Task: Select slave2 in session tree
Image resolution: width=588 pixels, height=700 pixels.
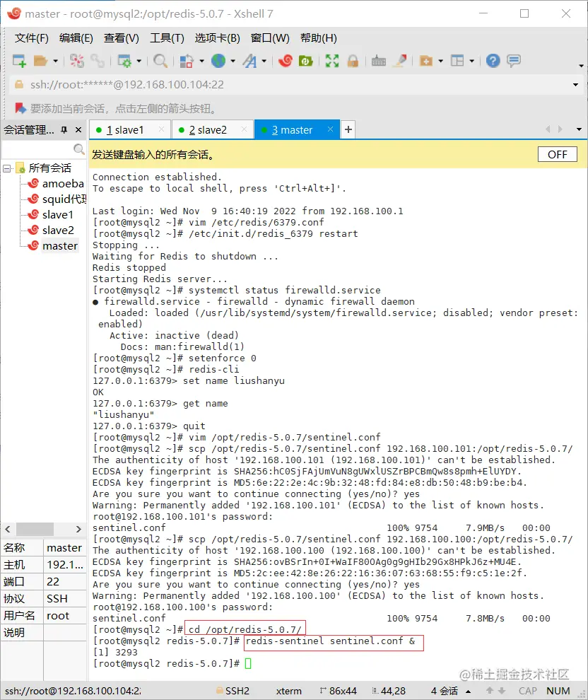Action: pyautogui.click(x=57, y=231)
